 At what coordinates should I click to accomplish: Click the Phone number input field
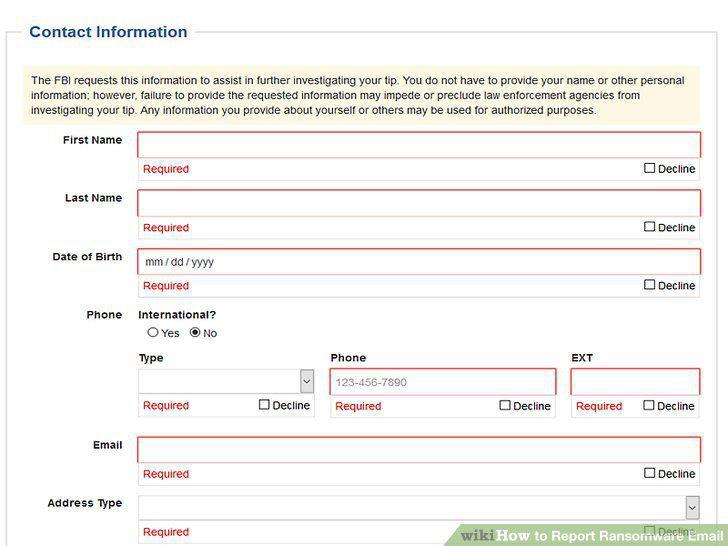pyautogui.click(x=443, y=382)
